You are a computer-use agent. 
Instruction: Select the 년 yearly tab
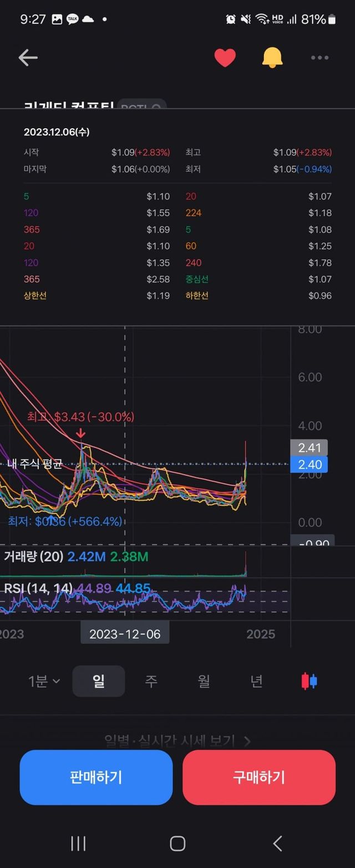click(256, 681)
